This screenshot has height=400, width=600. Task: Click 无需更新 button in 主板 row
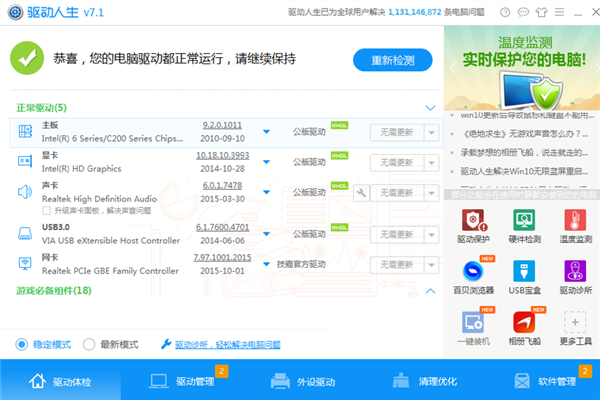point(397,132)
